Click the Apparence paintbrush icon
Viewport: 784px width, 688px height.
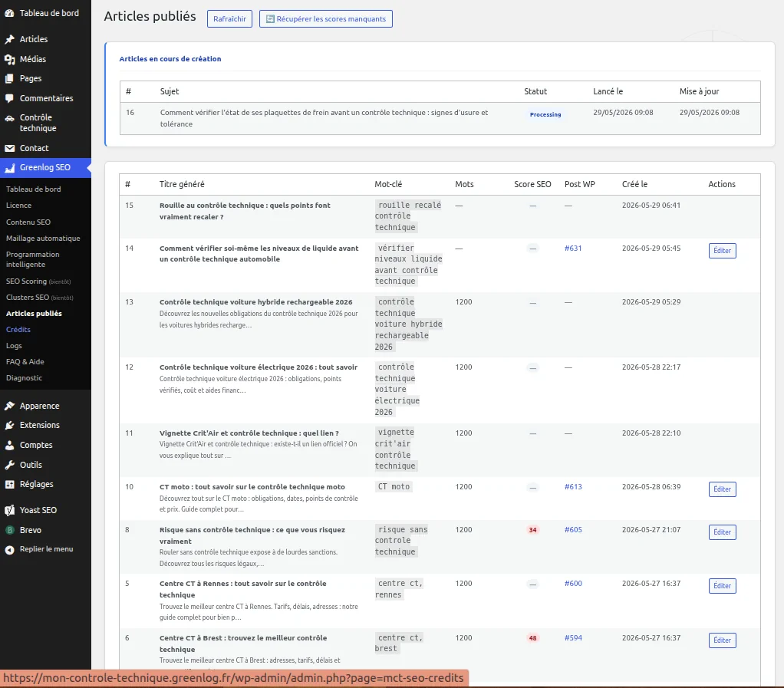click(x=9, y=406)
